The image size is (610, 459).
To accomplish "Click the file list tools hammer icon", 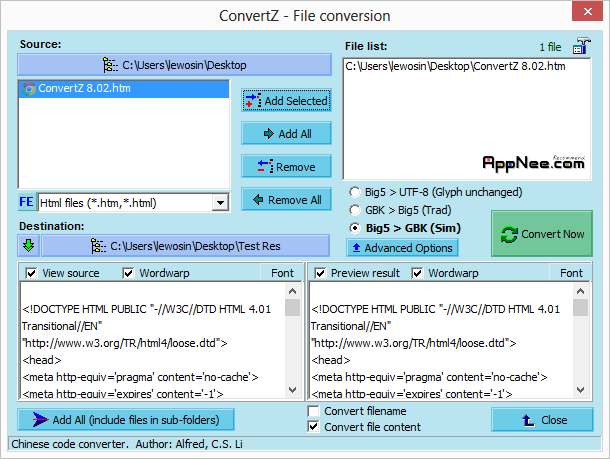I will coord(582,46).
